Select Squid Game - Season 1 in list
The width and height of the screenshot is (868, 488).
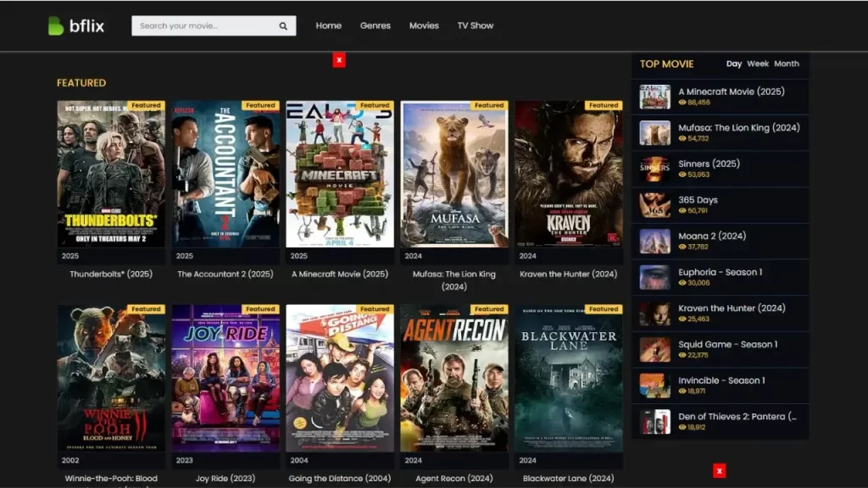[x=721, y=349]
